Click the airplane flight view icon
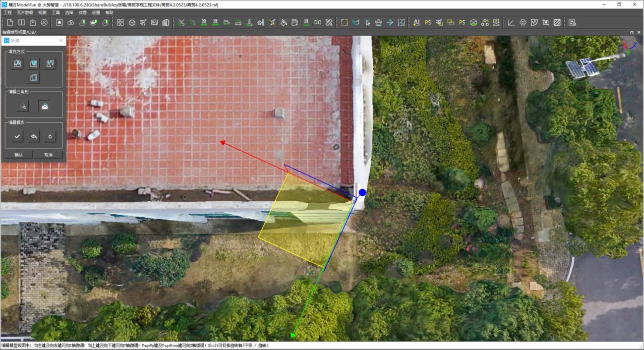 pos(143,22)
